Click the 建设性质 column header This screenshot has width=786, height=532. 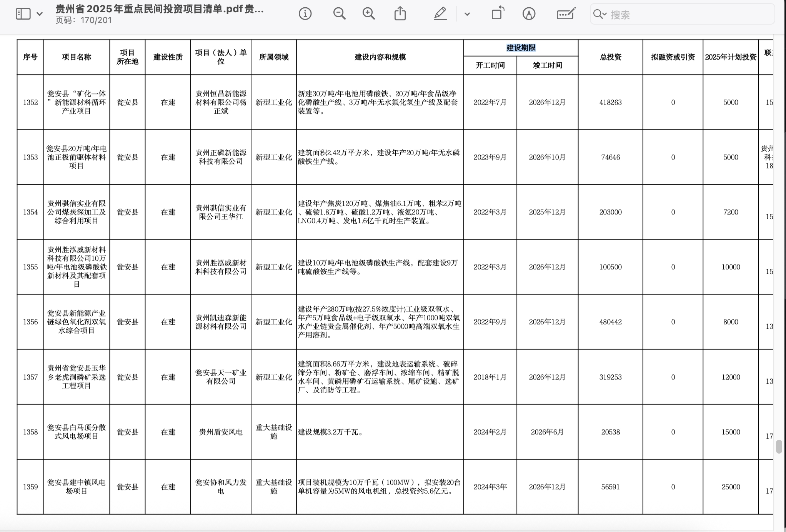[168, 57]
